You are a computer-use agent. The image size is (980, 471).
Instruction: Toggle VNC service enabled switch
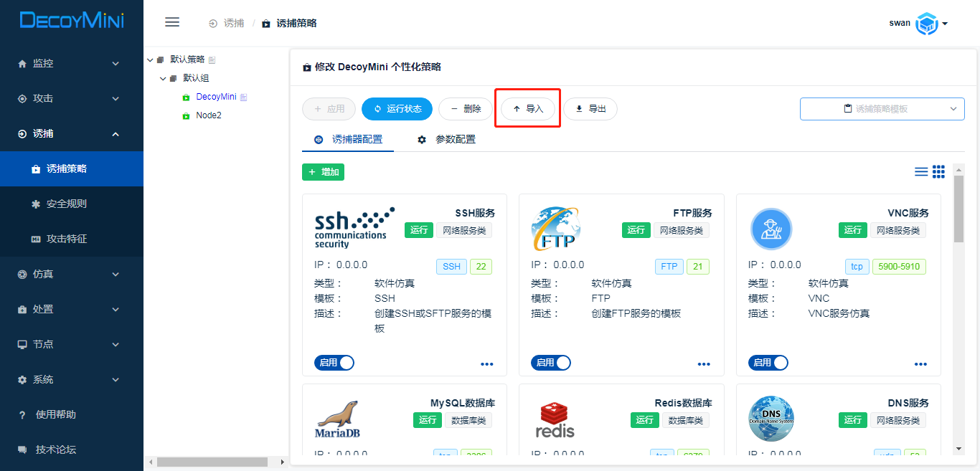click(x=768, y=363)
